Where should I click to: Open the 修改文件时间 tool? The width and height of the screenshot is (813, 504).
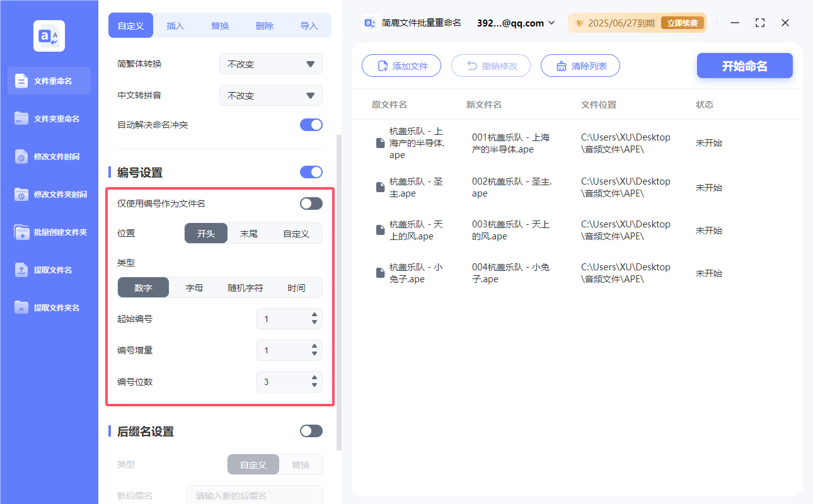(49, 156)
